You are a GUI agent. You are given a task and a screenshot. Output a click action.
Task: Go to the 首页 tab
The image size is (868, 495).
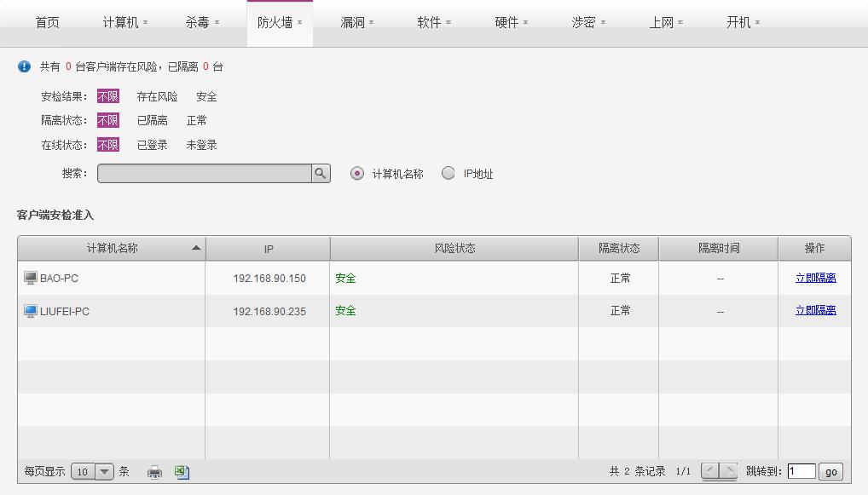pyautogui.click(x=47, y=23)
